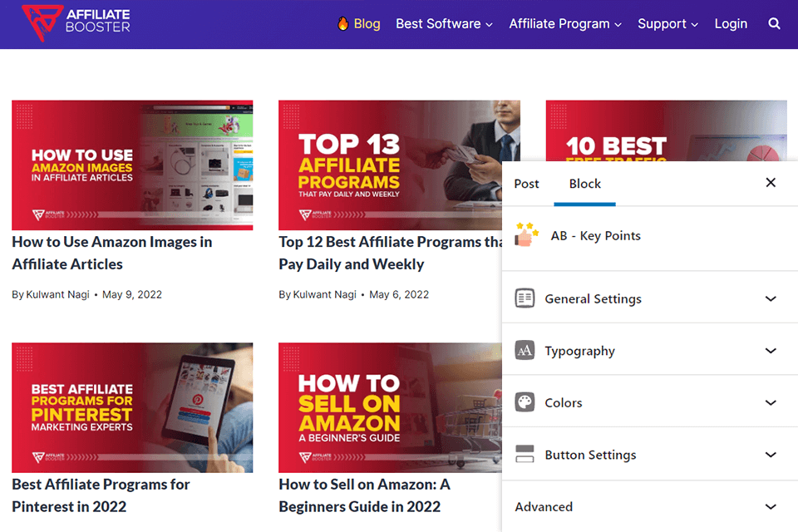Open the site search magnifier icon
This screenshot has width=798, height=532.
pyautogui.click(x=774, y=23)
